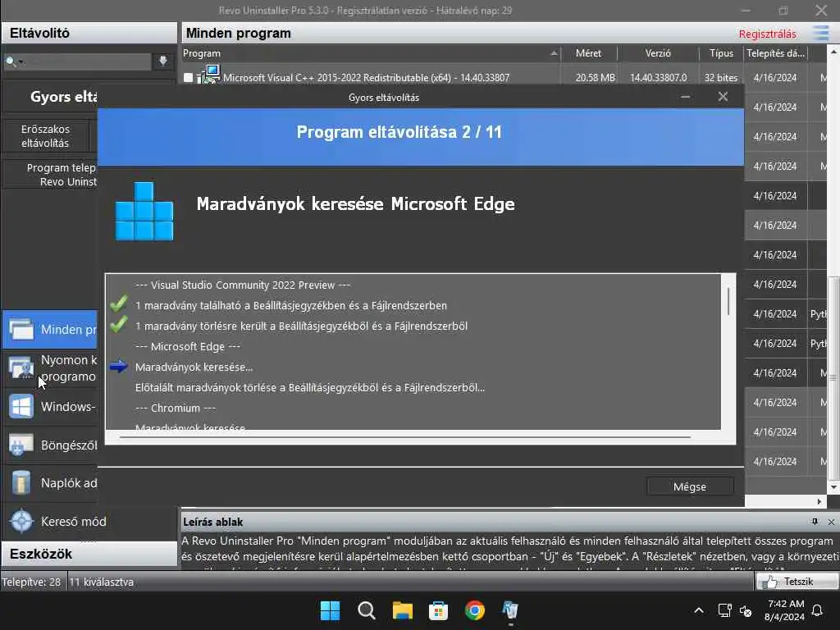Open the Naplók adatbázis sidebar icon

(x=21, y=482)
